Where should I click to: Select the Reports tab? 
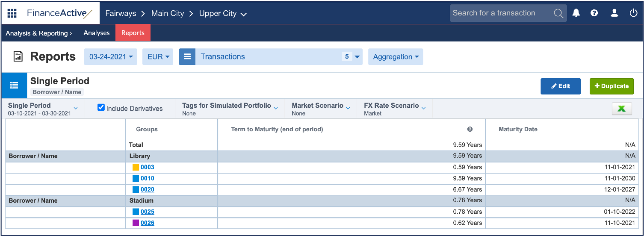click(133, 33)
